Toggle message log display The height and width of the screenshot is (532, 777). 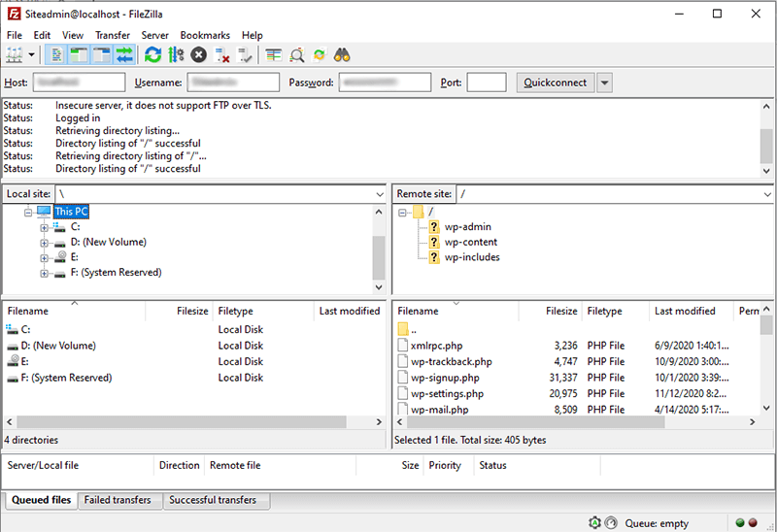click(56, 55)
